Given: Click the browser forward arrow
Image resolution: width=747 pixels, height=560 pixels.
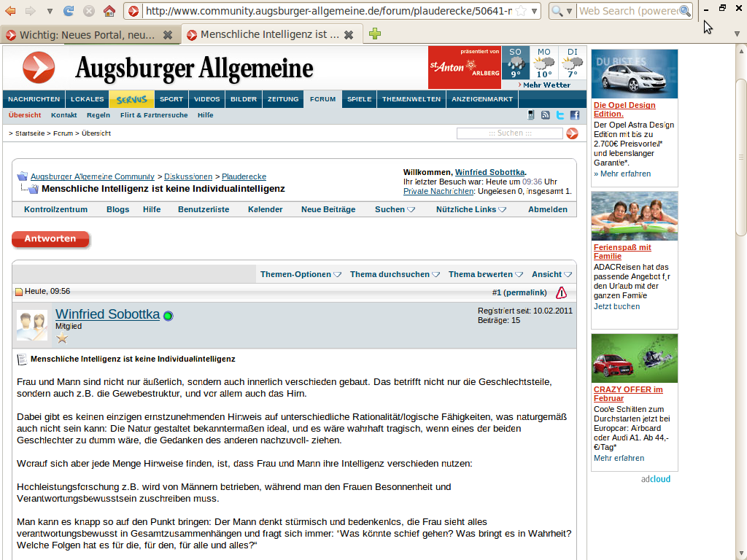Looking at the screenshot, I should 30,10.
